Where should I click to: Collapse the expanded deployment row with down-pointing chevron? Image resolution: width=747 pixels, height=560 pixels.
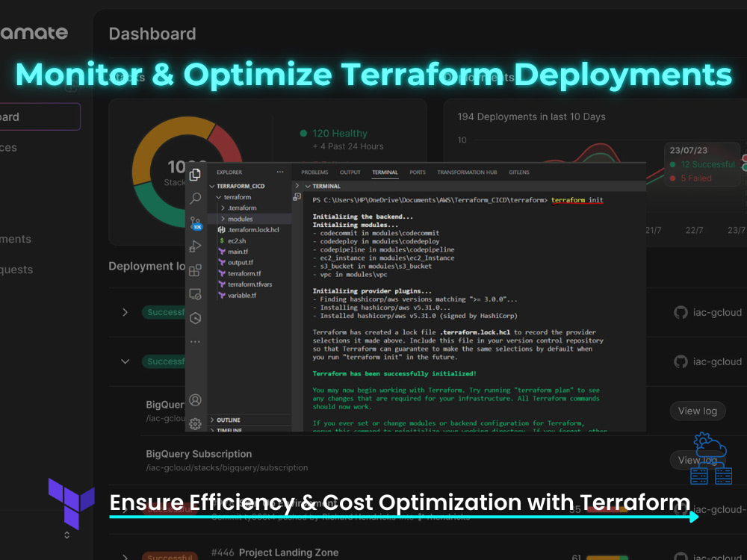click(125, 361)
